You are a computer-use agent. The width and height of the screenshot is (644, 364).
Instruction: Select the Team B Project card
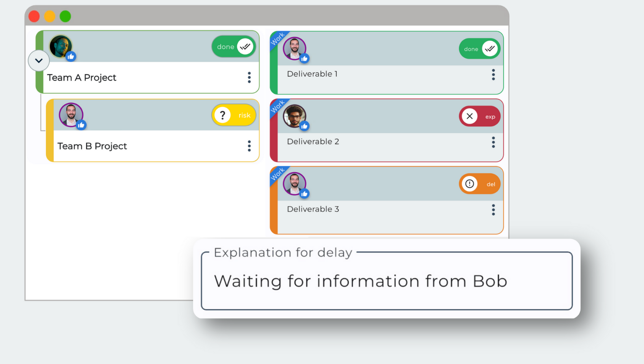click(143, 146)
